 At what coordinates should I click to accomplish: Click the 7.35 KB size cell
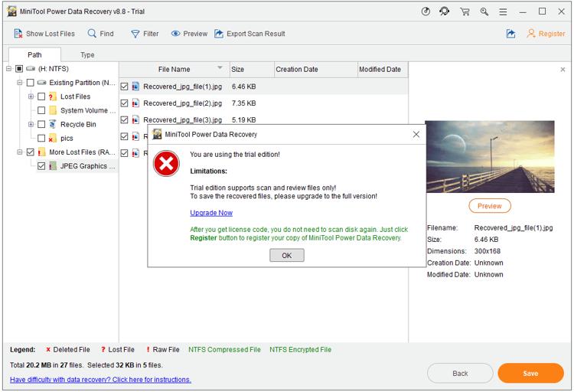(244, 103)
